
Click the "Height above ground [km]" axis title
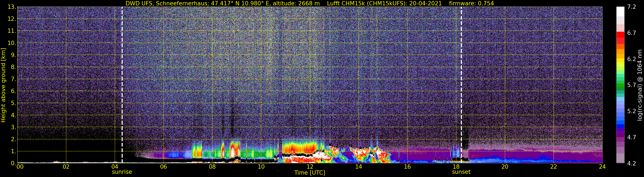click(x=3, y=85)
